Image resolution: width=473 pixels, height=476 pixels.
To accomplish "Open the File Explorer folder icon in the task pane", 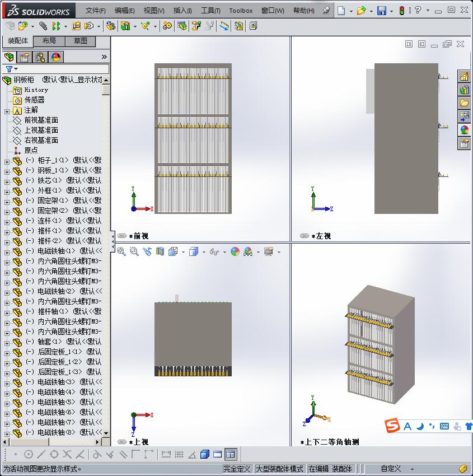I will click(464, 103).
